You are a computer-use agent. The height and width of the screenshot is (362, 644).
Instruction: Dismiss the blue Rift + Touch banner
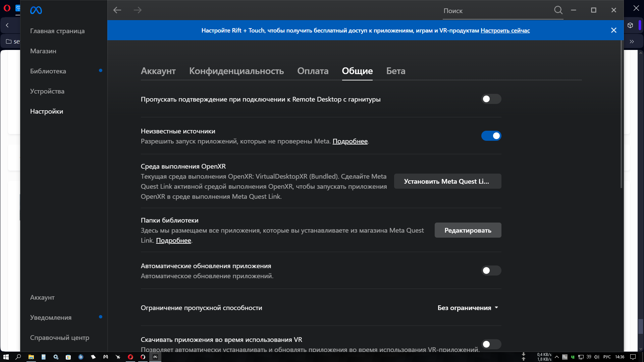coord(614,30)
